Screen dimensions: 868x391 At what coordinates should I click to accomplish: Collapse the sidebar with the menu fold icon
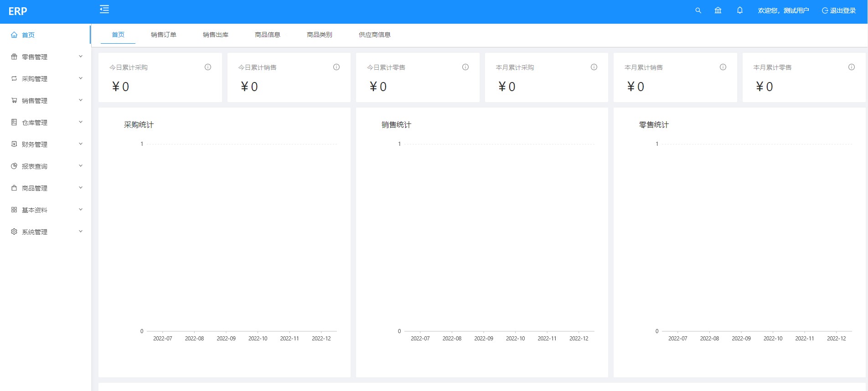pyautogui.click(x=104, y=9)
